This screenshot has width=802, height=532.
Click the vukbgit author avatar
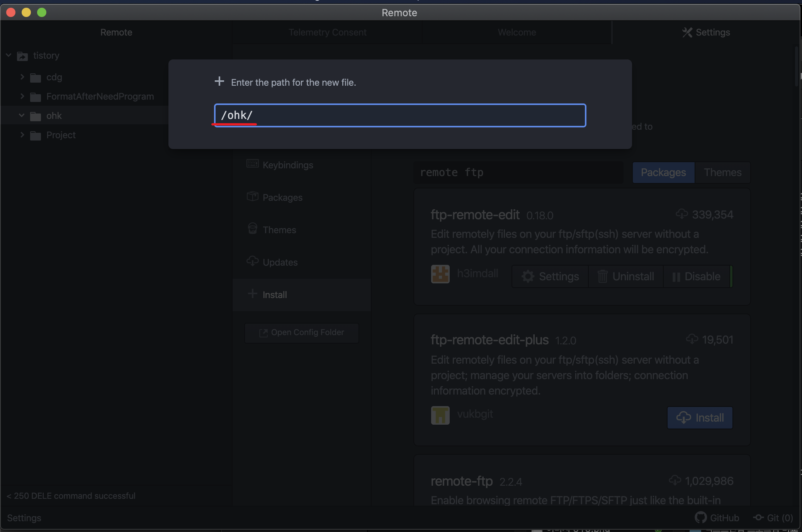[x=440, y=415]
